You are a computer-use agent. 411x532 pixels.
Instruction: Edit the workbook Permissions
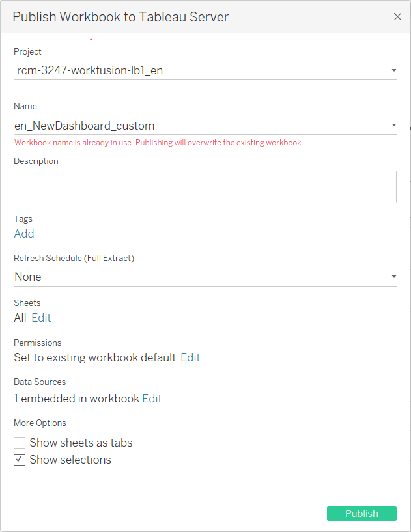pos(190,357)
